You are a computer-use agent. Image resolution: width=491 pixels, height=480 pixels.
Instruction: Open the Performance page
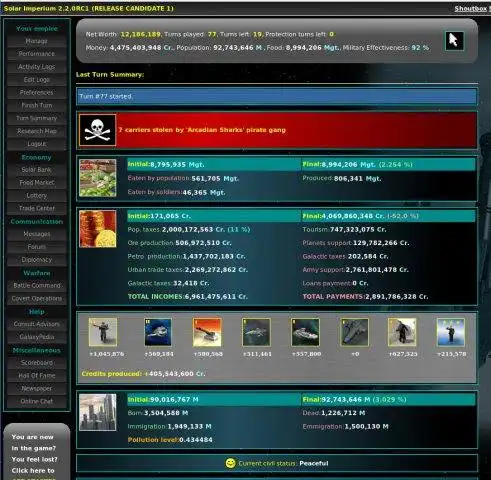click(37, 54)
